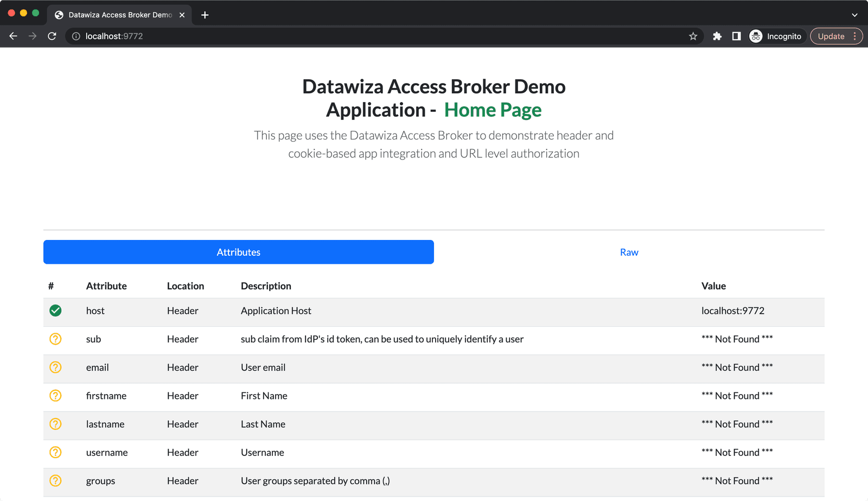Screen dimensions: 868x501
Task: Click the localhost:9772 value for host
Action: tap(733, 310)
